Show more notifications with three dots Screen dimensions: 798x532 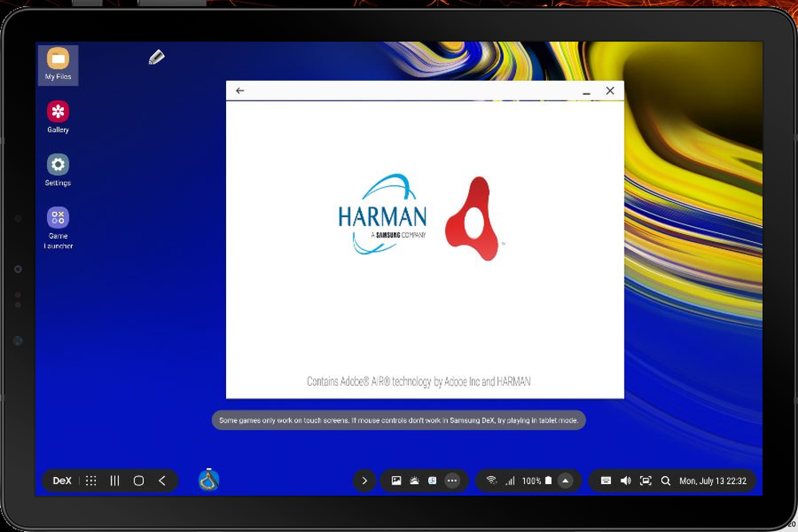pyautogui.click(x=452, y=480)
